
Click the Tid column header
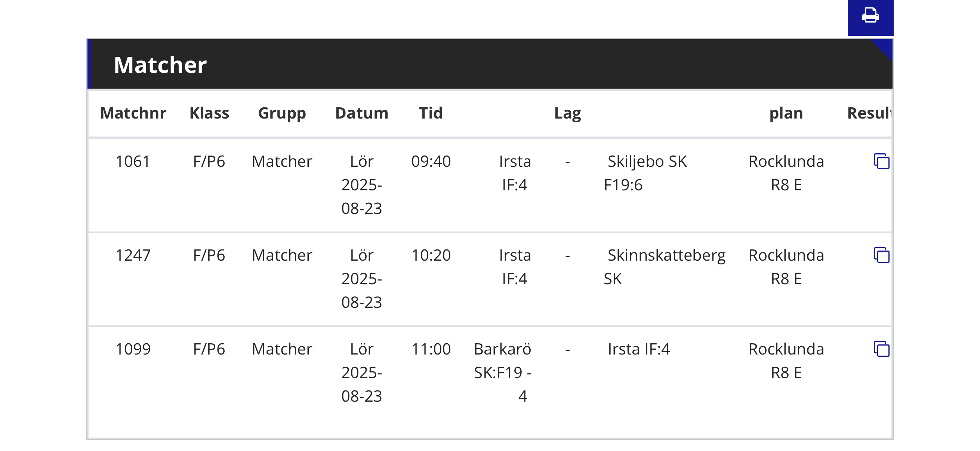pyautogui.click(x=431, y=113)
